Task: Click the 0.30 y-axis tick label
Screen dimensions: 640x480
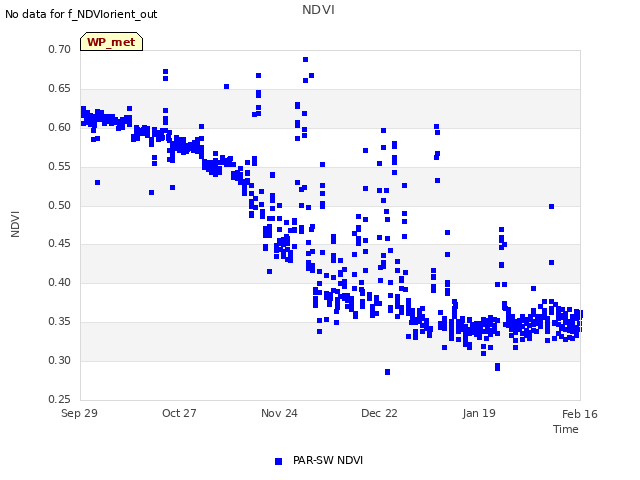Action: point(60,360)
